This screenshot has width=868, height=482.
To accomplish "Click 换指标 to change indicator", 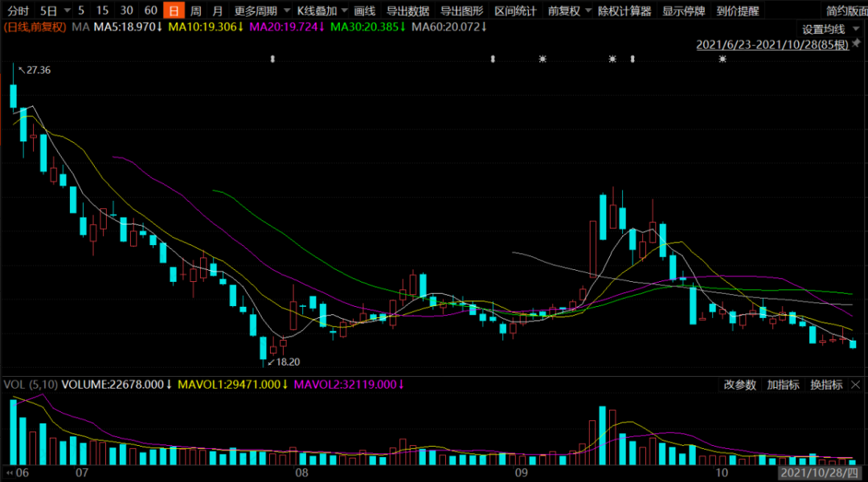I will 826,385.
